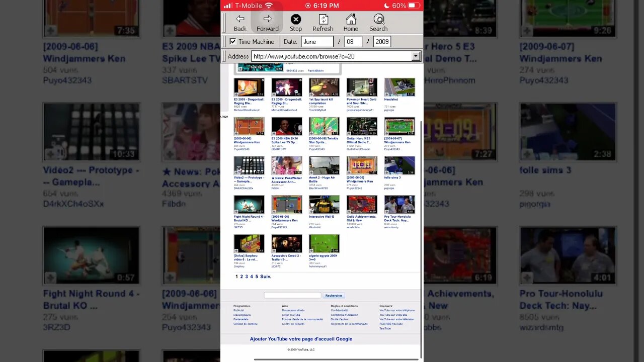Screen dimensions: 644x362
Task: Tap the cellular signal bars
Action: coord(227,6)
